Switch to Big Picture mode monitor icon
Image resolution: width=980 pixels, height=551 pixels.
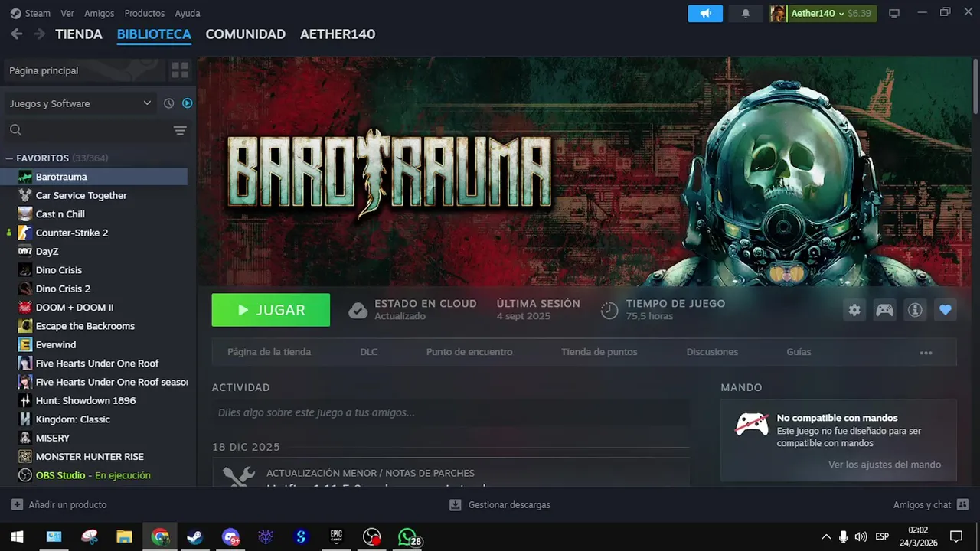(893, 14)
